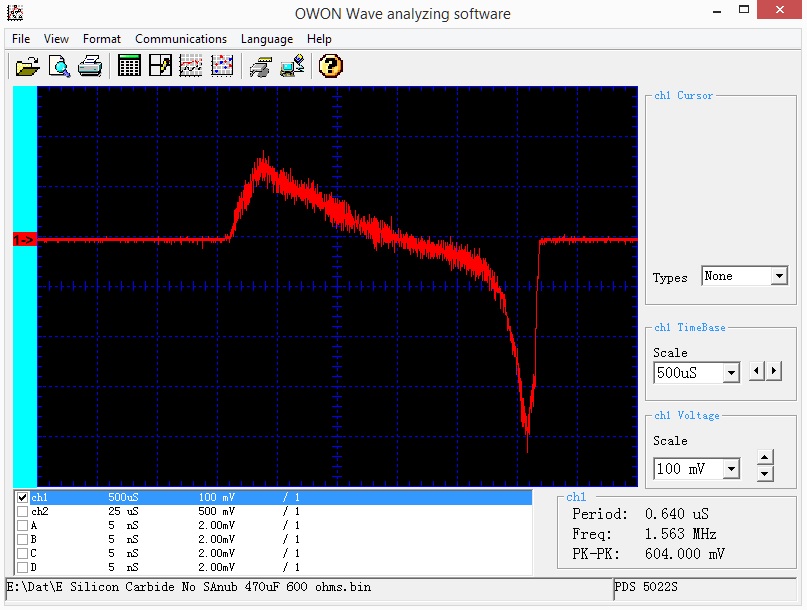
Task: Click the USB device ruler icon
Action: pyautogui.click(x=260, y=67)
